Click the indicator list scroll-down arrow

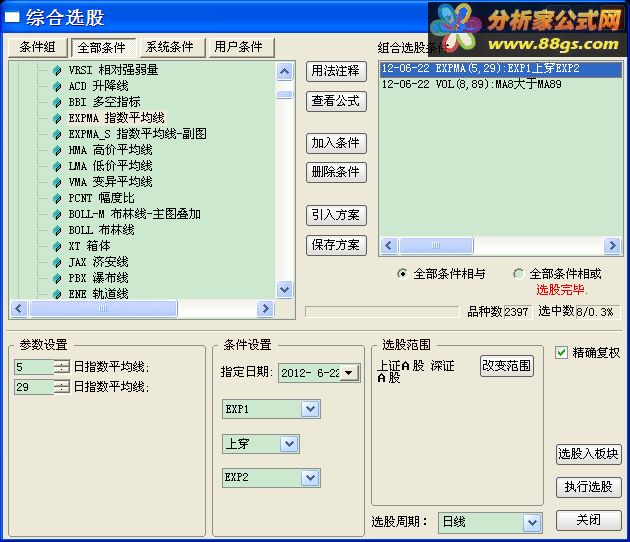pos(284,289)
